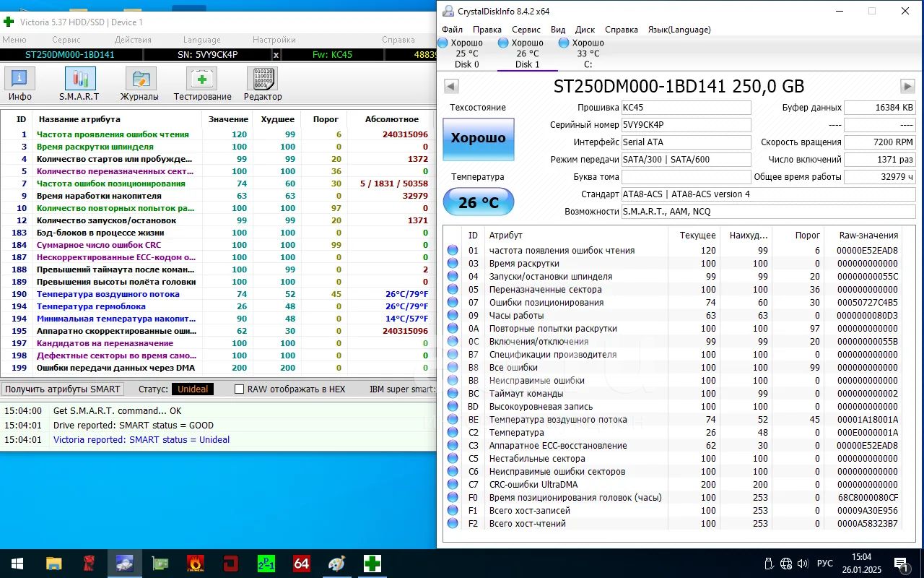The height and width of the screenshot is (578, 924).
Task: Click the Хорошо health status button
Action: click(478, 139)
